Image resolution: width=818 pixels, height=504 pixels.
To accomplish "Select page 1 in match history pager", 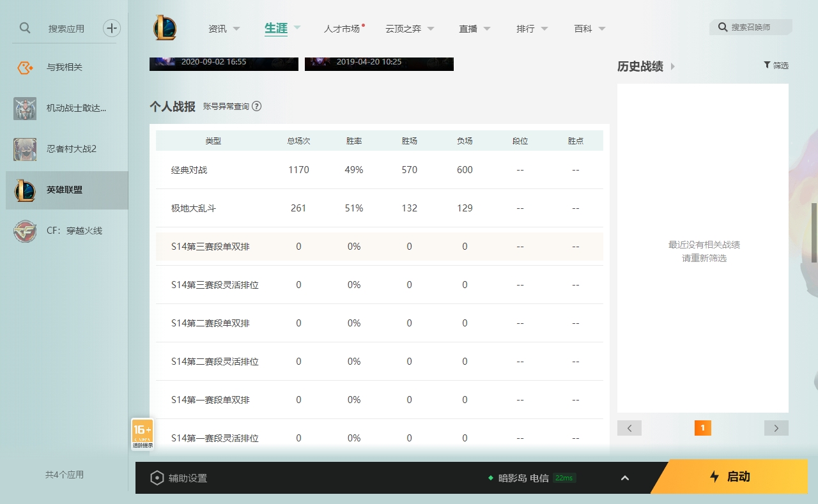I will point(702,428).
